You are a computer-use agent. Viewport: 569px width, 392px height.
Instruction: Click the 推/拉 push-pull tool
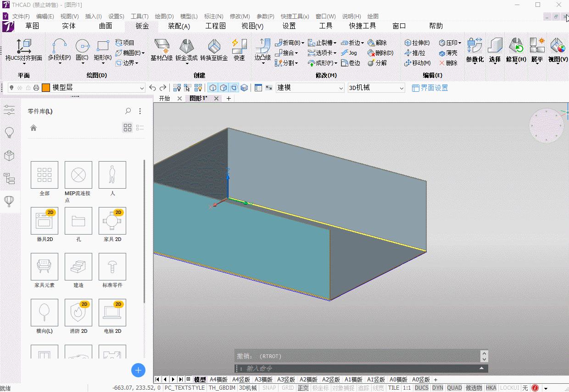[415, 53]
